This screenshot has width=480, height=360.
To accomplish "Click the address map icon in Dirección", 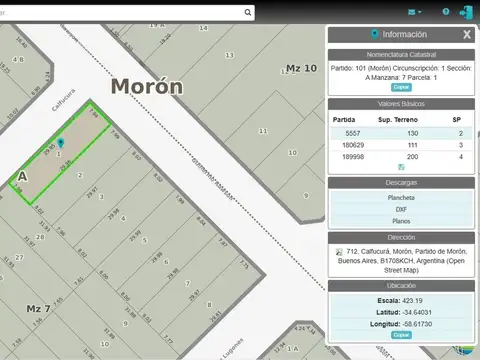I will click(x=339, y=252).
